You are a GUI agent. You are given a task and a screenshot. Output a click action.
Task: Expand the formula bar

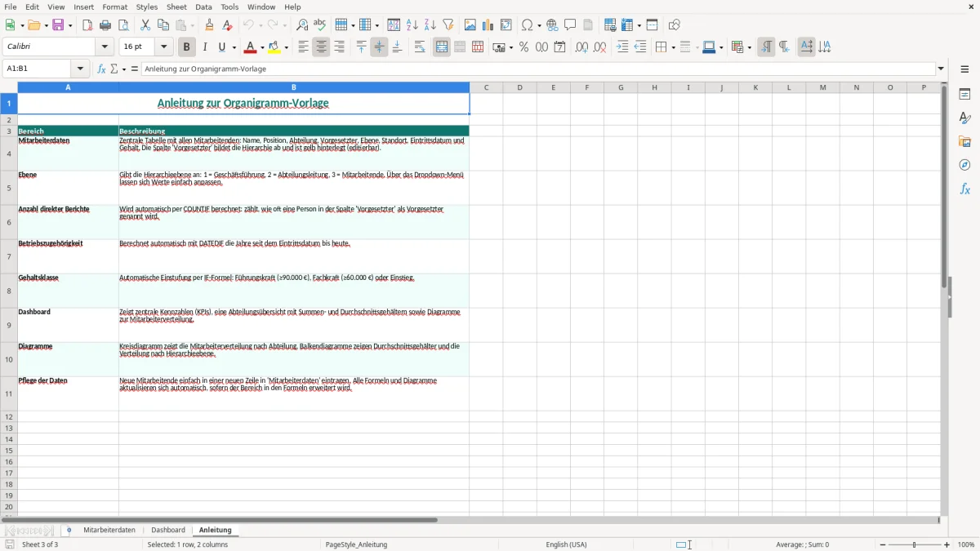(941, 69)
